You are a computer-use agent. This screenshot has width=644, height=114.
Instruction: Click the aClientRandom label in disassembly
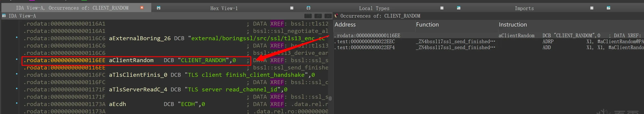pyautogui.click(x=131, y=60)
